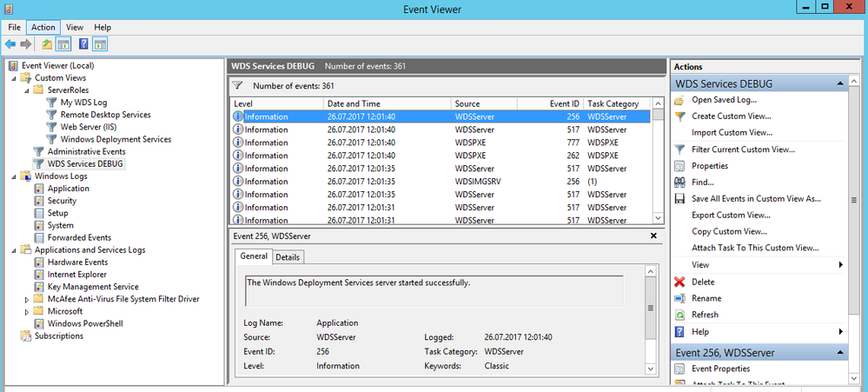Sort by Date and Time column header
This screenshot has width=868, height=392.
tap(387, 103)
